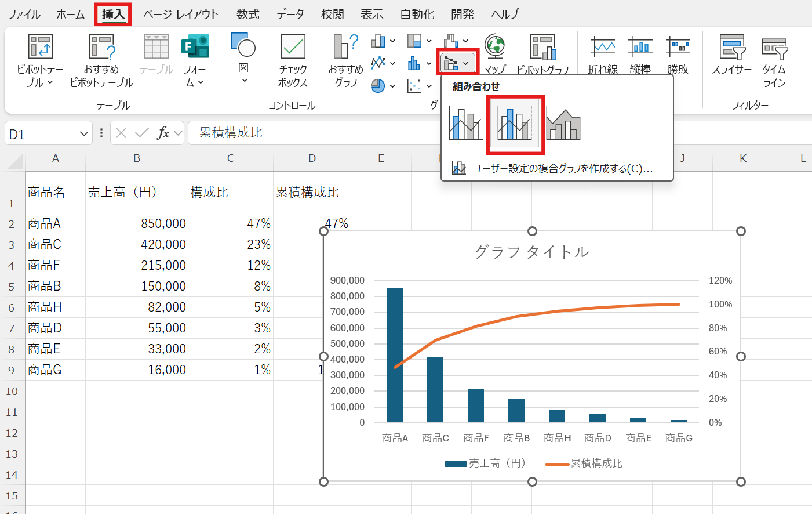Open the combo chart dropdown button

click(x=457, y=63)
